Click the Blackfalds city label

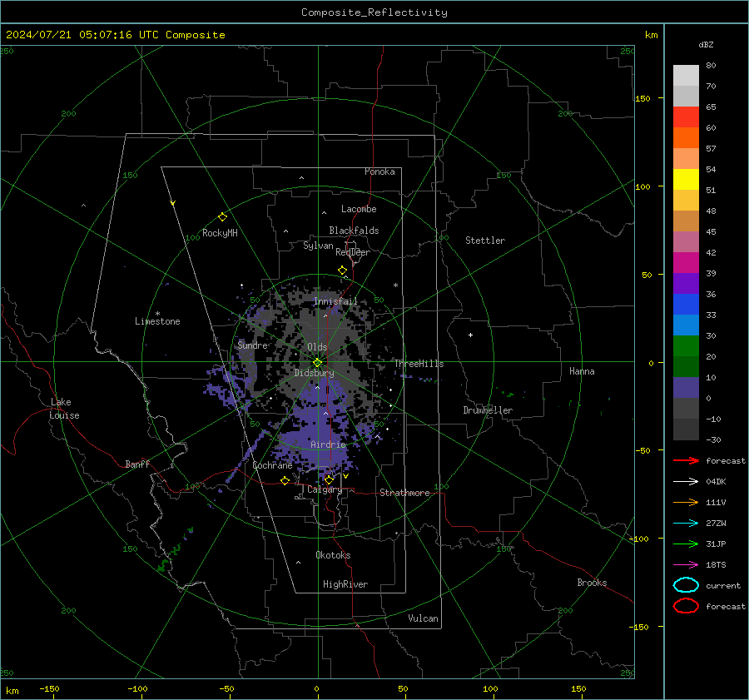pos(354,231)
